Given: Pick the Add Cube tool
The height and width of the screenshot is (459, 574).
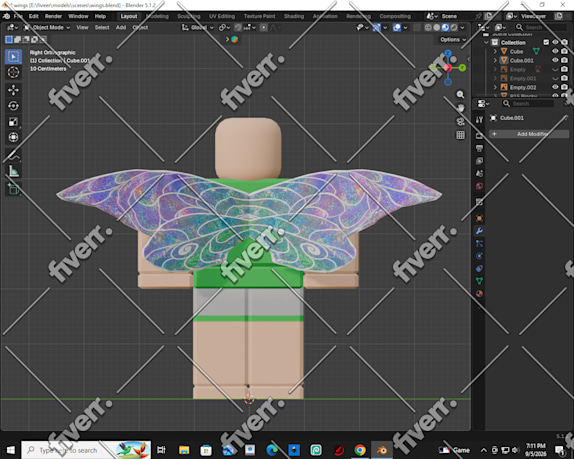Looking at the screenshot, I should (x=14, y=189).
